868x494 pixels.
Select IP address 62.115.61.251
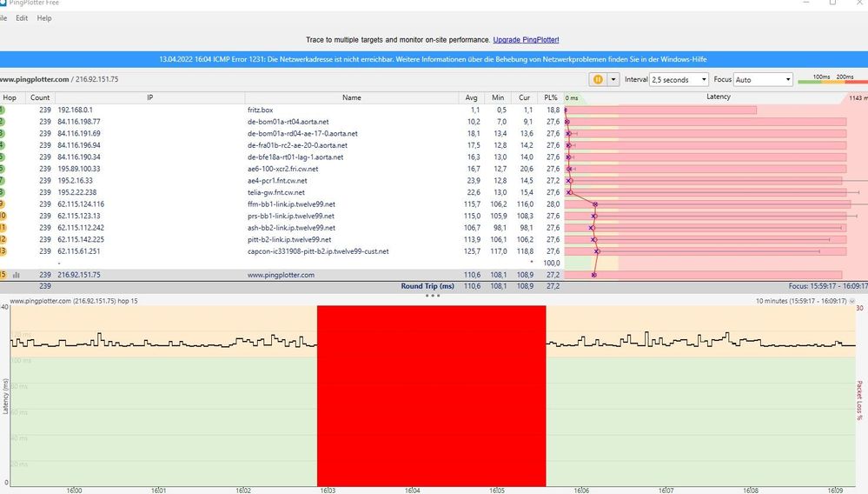click(x=79, y=251)
